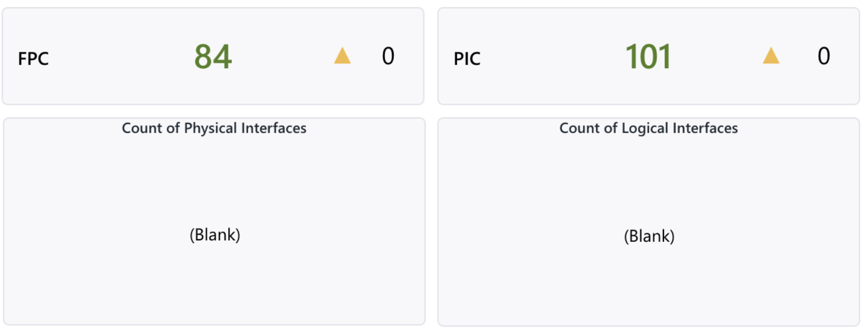
Task: Click the FPC value 84
Action: (213, 57)
